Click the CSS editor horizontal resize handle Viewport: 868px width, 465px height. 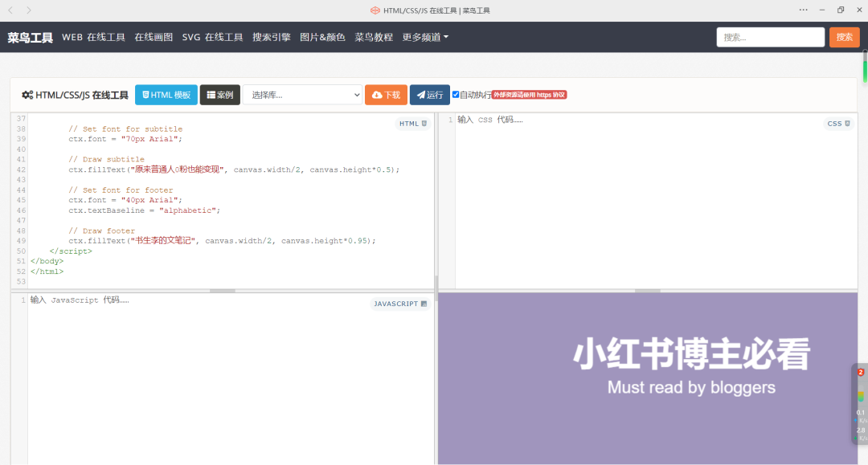(647, 290)
